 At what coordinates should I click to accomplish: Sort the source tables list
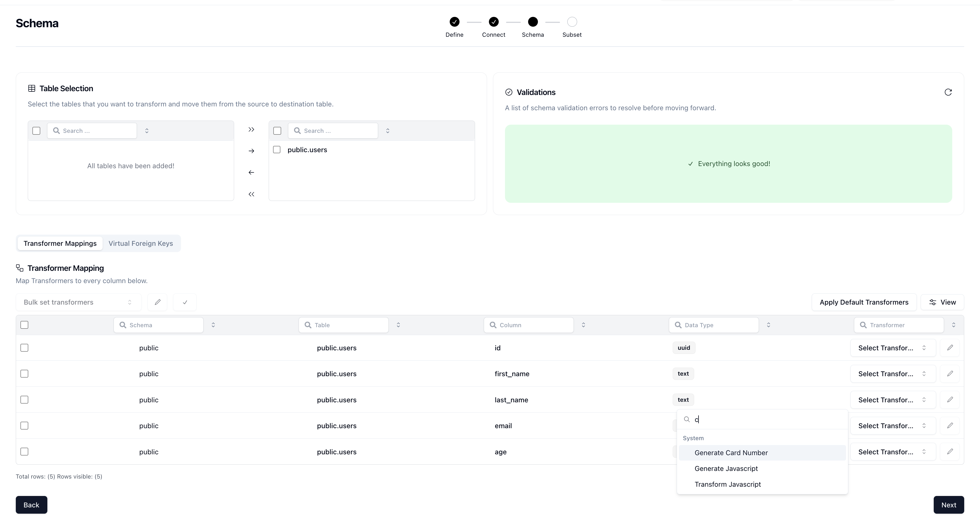pos(147,131)
